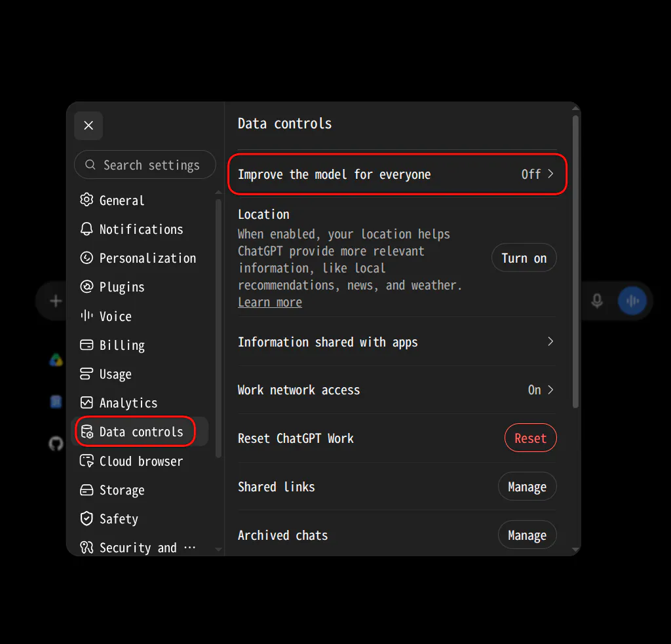Open the Notifications settings tab
The height and width of the screenshot is (644, 671).
click(140, 229)
